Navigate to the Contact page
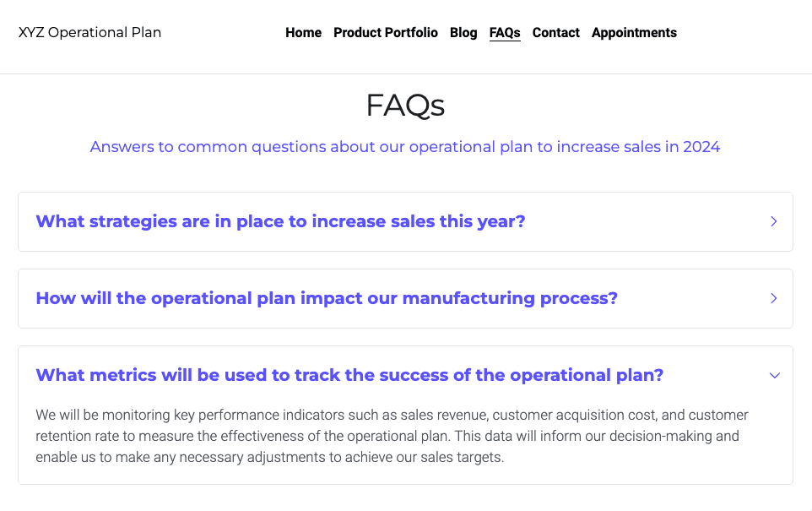Image resolution: width=812 pixels, height=511 pixels. click(556, 33)
